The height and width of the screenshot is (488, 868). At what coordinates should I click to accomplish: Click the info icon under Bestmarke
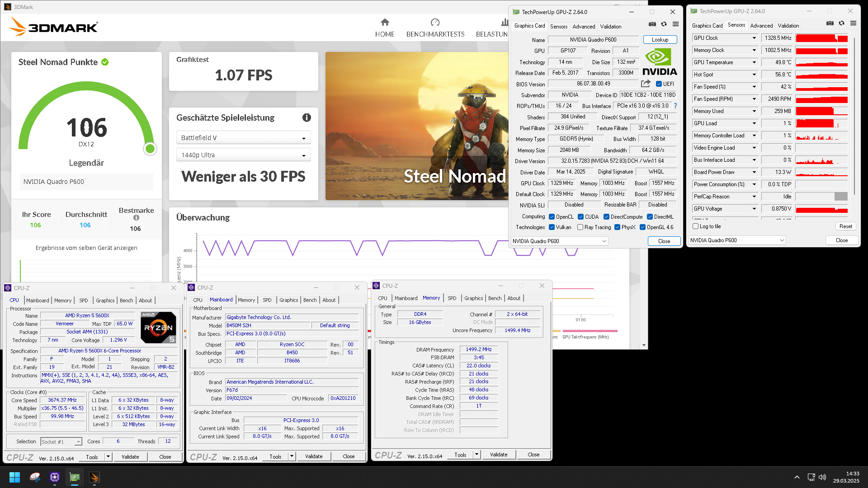136,218
